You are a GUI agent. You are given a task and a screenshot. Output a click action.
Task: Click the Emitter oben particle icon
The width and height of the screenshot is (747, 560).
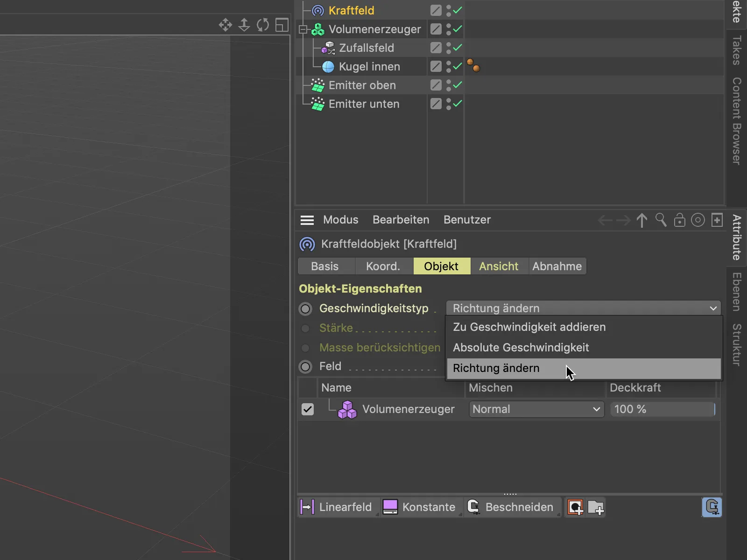318,85
